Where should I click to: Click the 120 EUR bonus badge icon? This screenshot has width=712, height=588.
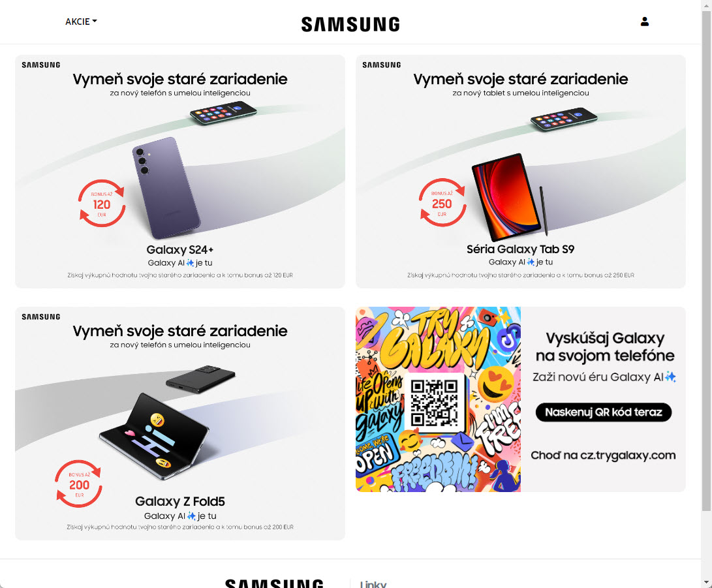[102, 204]
